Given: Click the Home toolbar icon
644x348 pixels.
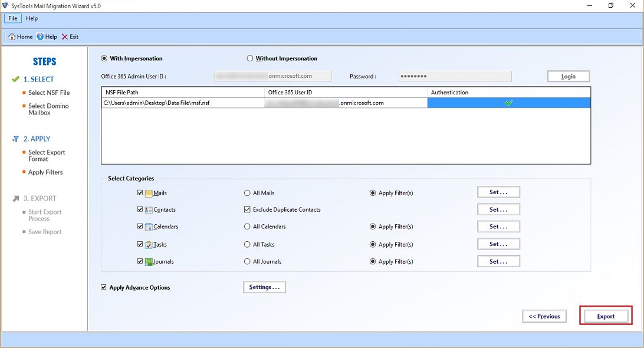Looking at the screenshot, I should 12,37.
